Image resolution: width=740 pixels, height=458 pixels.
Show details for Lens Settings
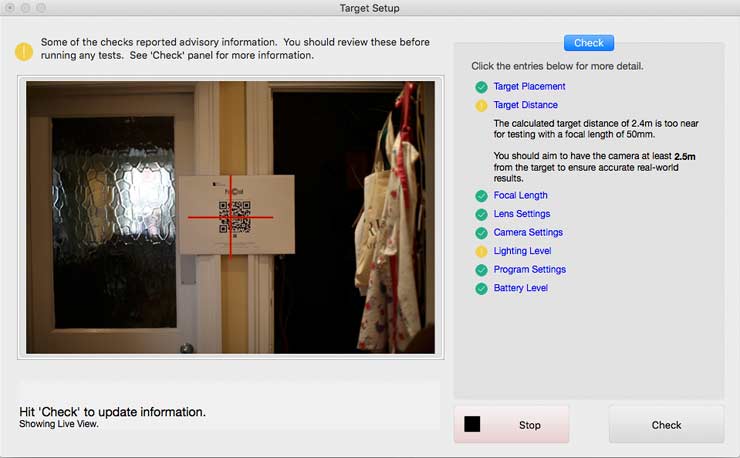(x=522, y=213)
